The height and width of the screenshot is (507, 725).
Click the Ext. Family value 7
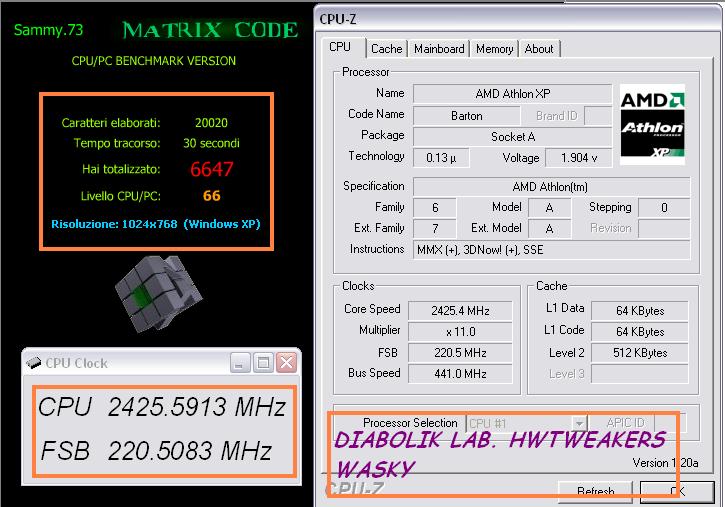435,229
